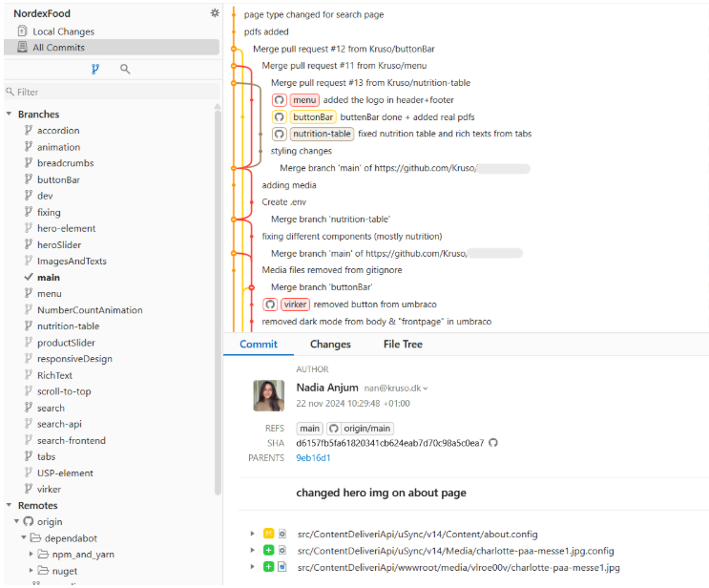Open parent commit 9eb16d1 link
709x588 pixels.
click(313, 458)
